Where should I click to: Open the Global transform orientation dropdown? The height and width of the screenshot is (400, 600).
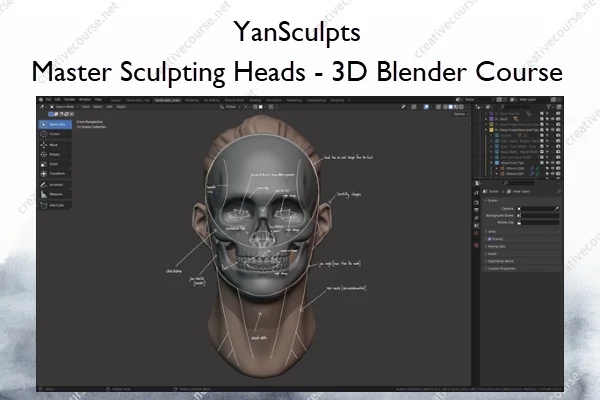(230, 107)
